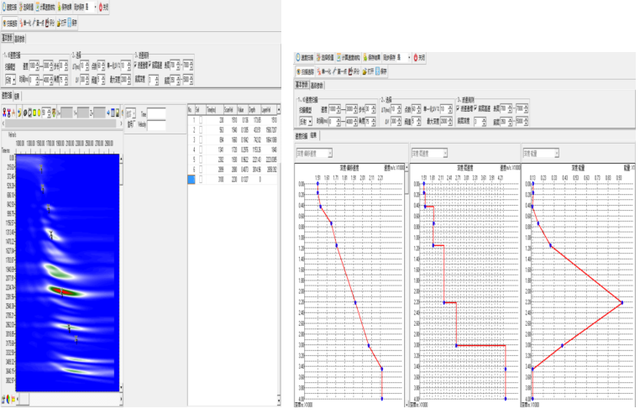Check the Sel box in table row 4

(x=200, y=150)
